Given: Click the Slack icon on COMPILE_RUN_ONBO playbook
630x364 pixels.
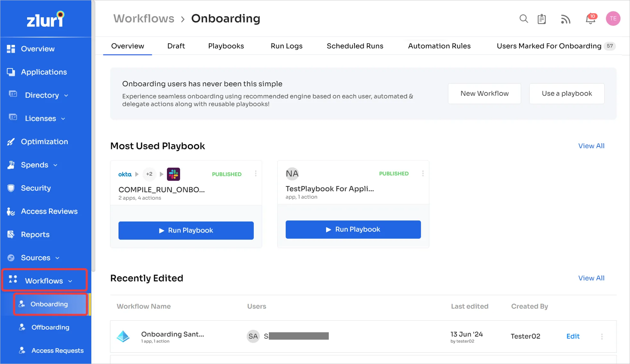Looking at the screenshot, I should click(x=173, y=174).
